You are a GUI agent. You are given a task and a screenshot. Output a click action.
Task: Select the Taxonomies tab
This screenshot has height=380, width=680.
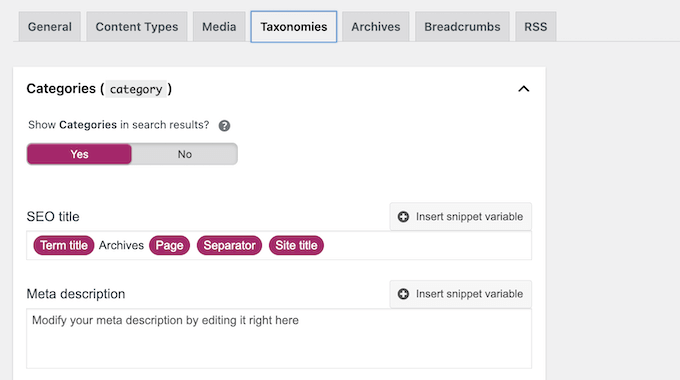(x=294, y=27)
